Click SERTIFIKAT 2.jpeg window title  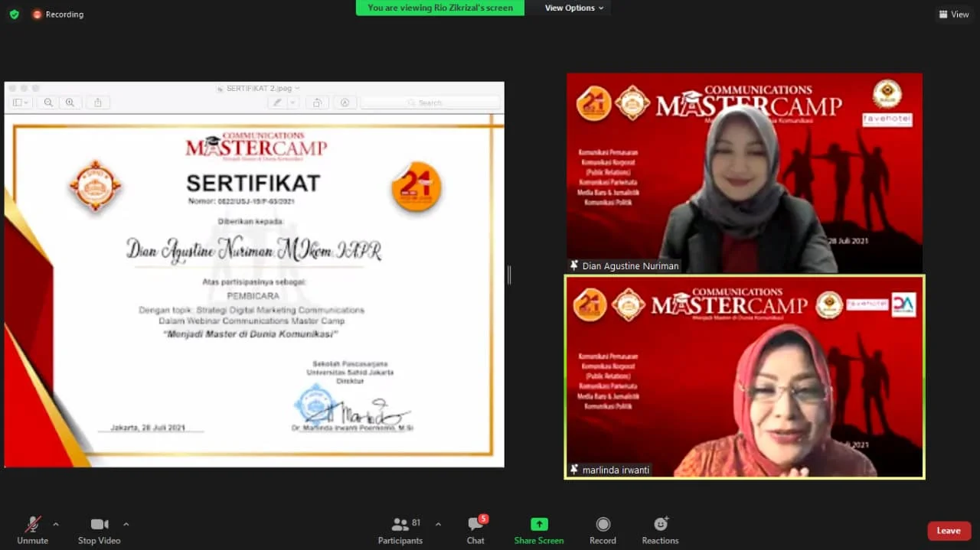tap(258, 88)
